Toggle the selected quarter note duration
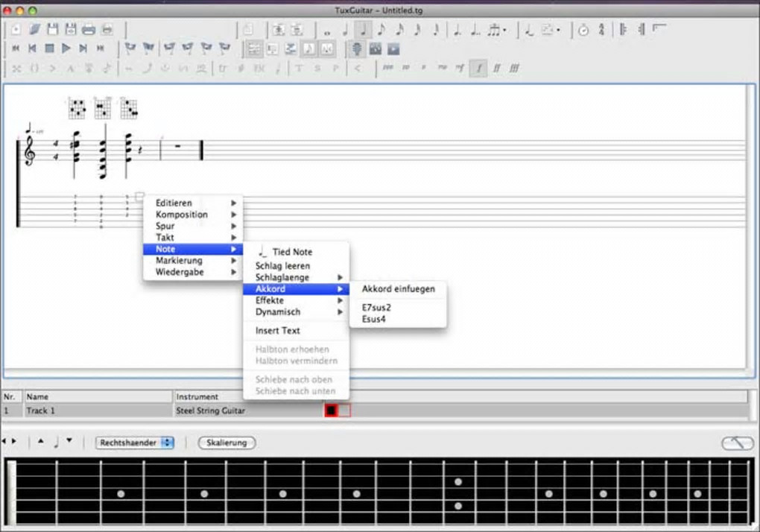This screenshot has width=760, height=532. pos(364,30)
